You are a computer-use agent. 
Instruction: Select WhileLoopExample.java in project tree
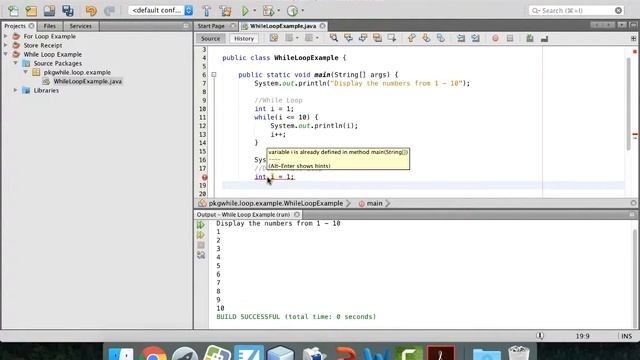coord(87,81)
